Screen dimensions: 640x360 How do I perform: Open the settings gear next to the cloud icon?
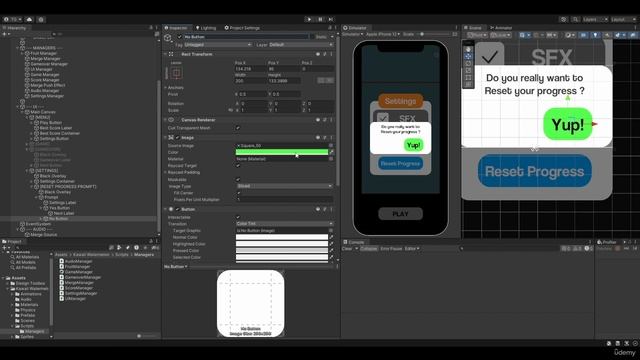[x=41, y=19]
